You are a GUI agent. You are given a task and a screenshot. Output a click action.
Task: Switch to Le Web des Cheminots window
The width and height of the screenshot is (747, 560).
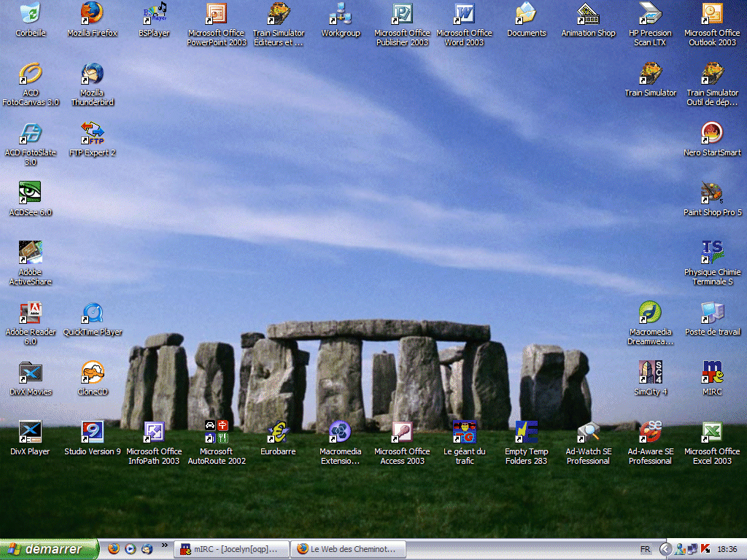[x=349, y=549]
